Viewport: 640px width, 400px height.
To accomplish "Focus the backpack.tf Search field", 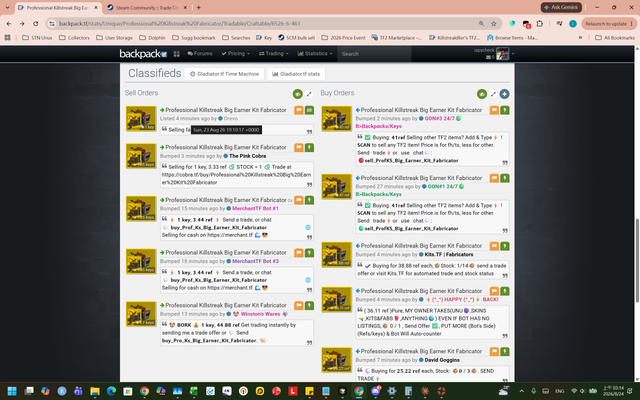I will [374, 54].
